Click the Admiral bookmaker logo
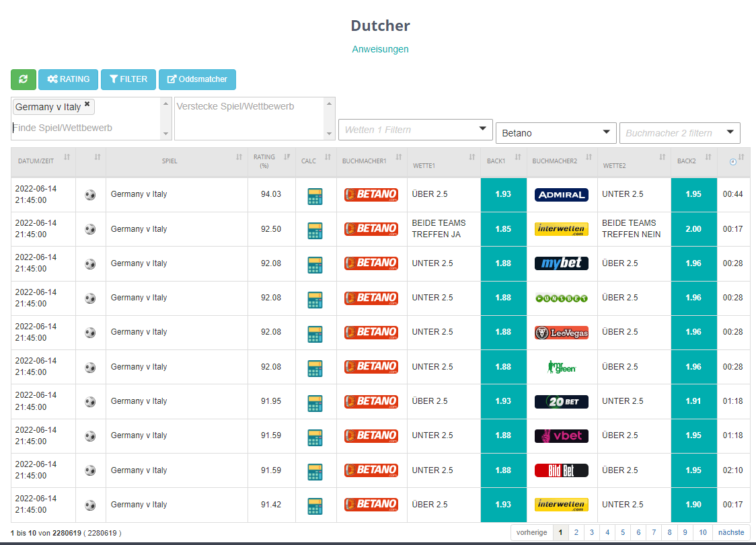 [561, 195]
